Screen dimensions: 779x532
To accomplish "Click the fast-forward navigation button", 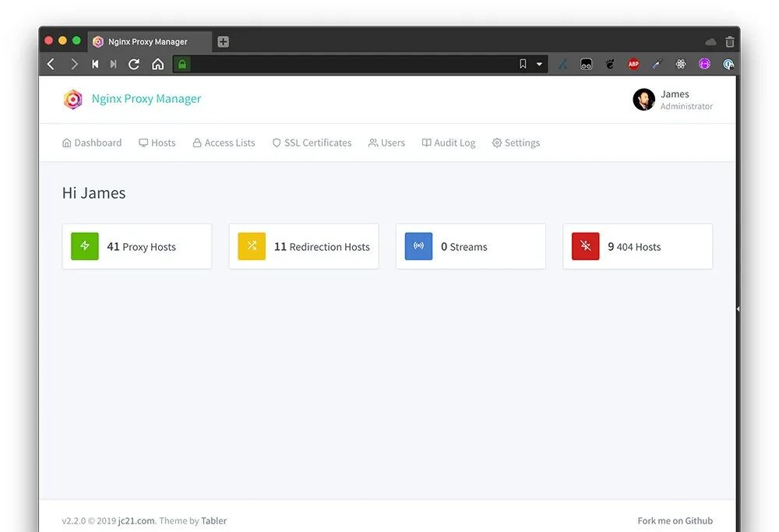I will pyautogui.click(x=113, y=64).
